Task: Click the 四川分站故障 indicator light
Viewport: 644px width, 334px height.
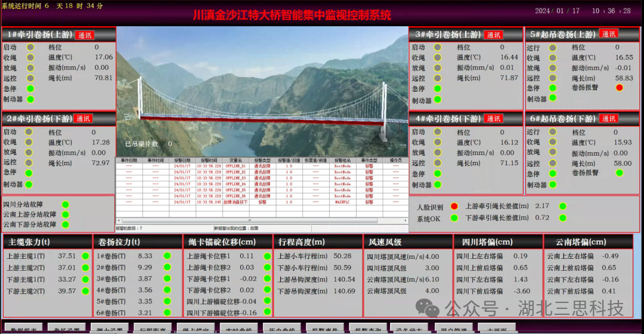Action: (66, 205)
